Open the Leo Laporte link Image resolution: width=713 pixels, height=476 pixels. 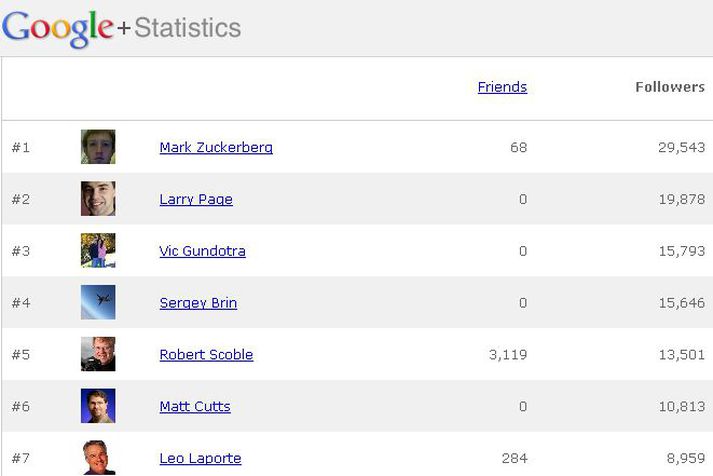coord(201,458)
